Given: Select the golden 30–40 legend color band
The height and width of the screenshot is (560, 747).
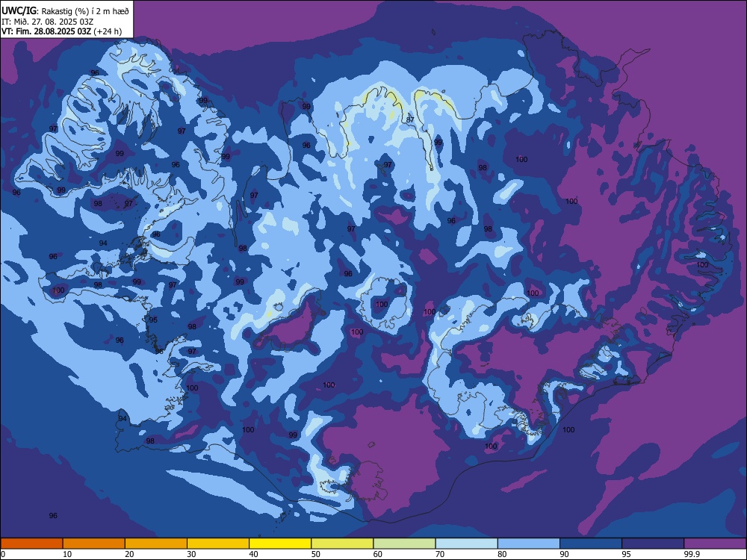Looking at the screenshot, I should [x=218, y=544].
